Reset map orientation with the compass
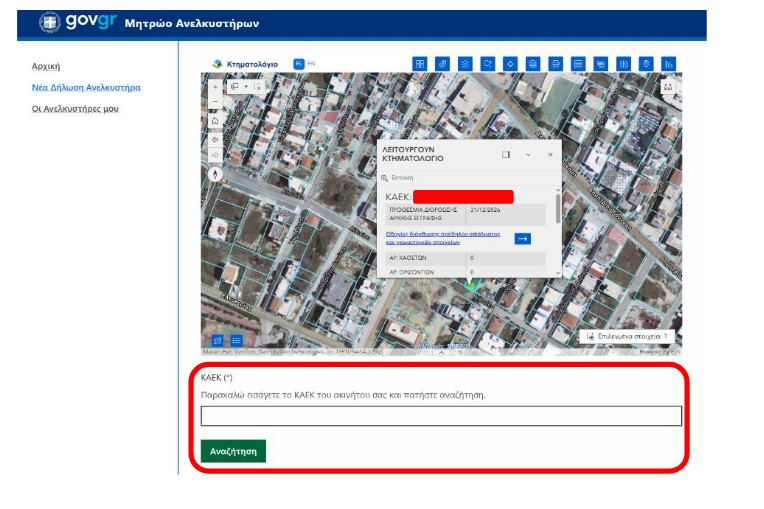 coord(215,173)
